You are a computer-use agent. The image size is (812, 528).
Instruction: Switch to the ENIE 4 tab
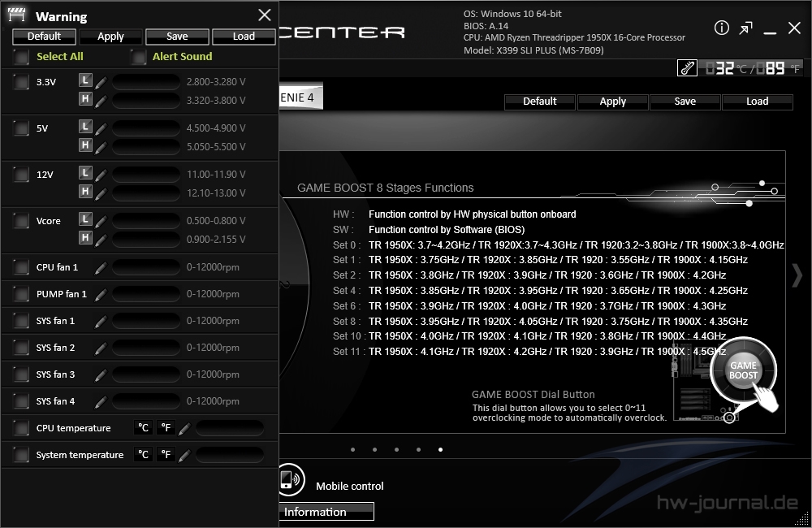301,97
